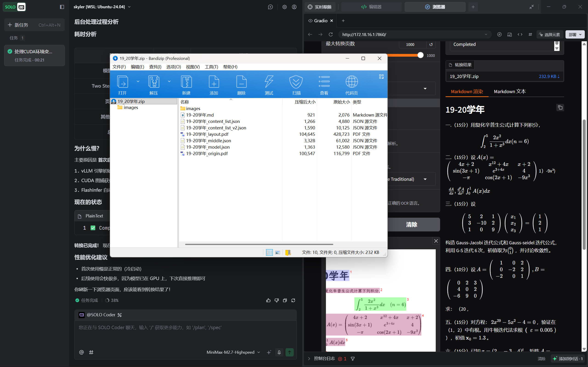Toggle the details list view button in status bar
The width and height of the screenshot is (588, 367).
tap(269, 253)
